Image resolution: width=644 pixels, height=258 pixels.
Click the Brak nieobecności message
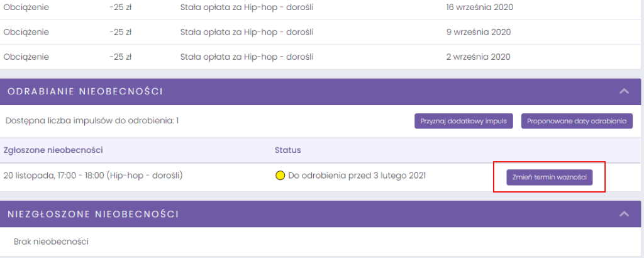(51, 241)
